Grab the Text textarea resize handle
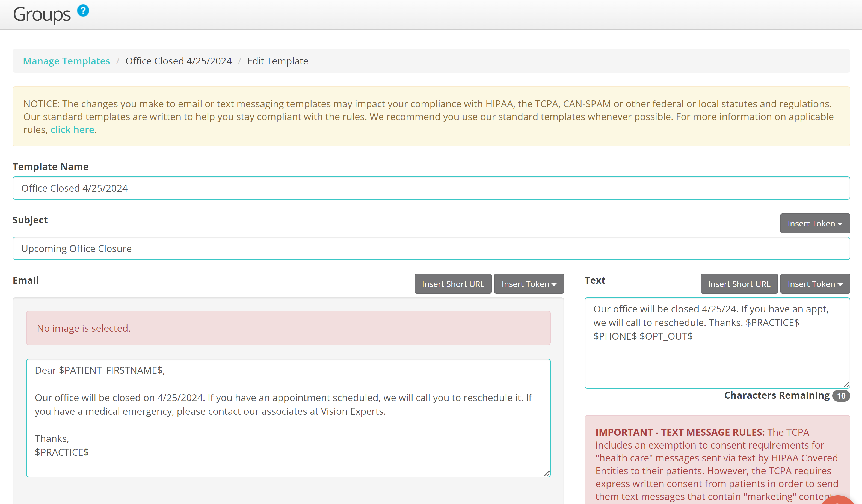 coord(846,385)
